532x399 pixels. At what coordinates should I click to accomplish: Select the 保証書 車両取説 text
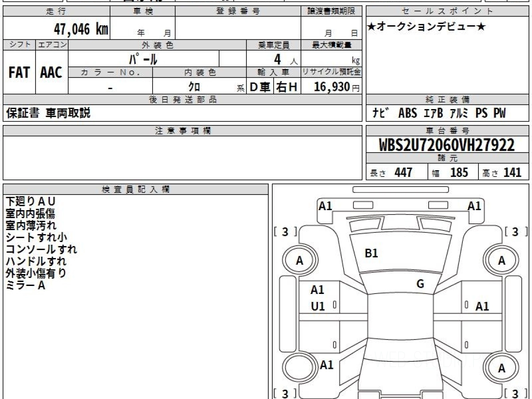[48, 113]
